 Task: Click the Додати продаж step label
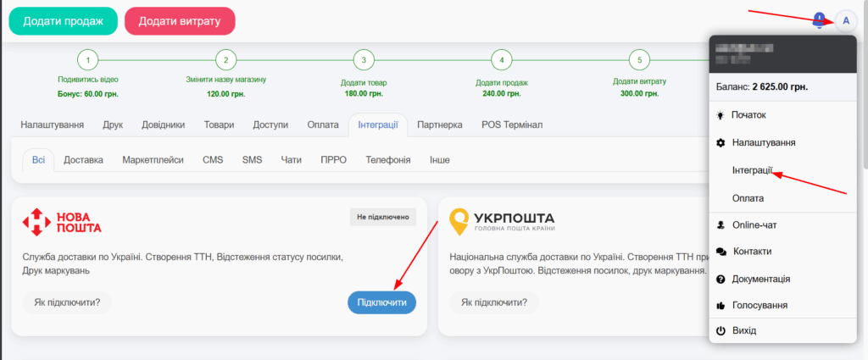(502, 83)
